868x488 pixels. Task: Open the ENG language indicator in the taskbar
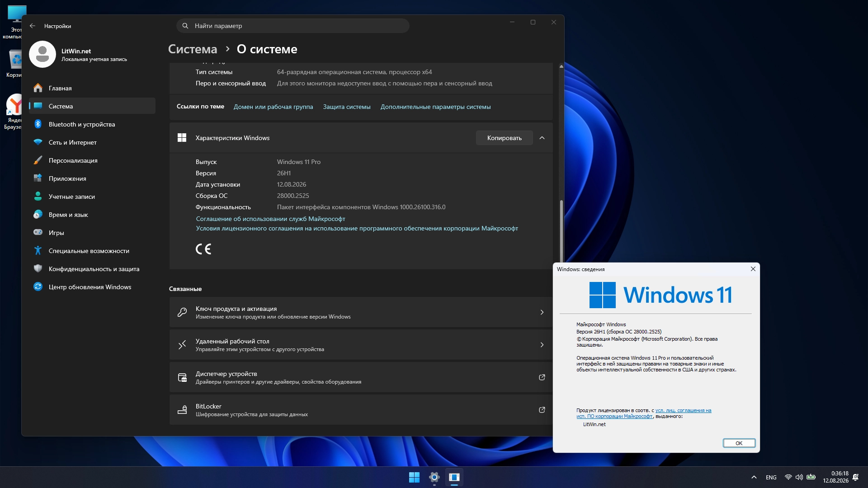tap(771, 477)
